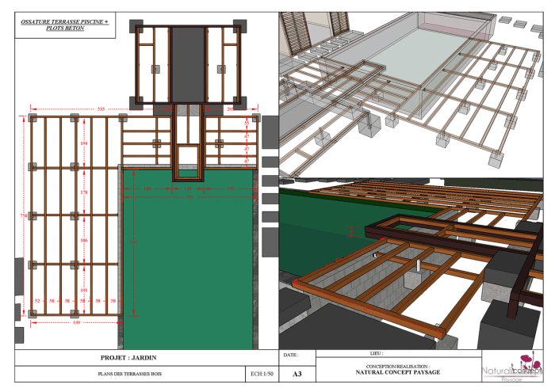
Task: Click the title 'OSSATURE TERRASSE PISCINE + PLOTS BETON'
Action: tap(65, 25)
